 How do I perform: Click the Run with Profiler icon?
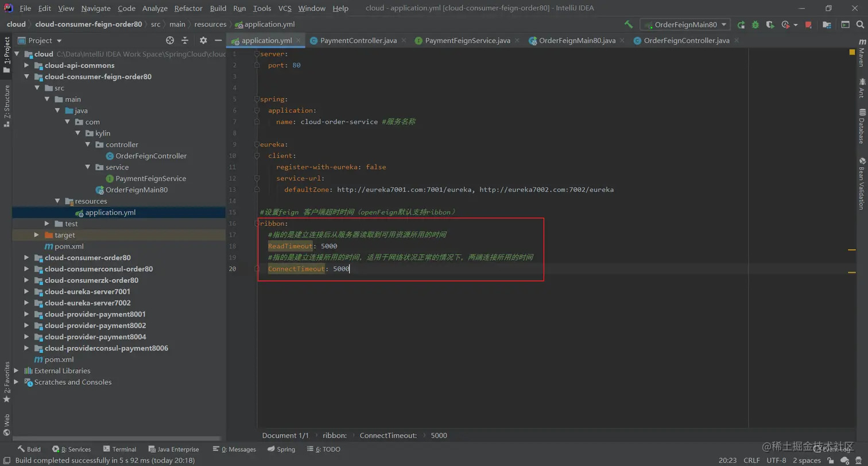coord(785,25)
